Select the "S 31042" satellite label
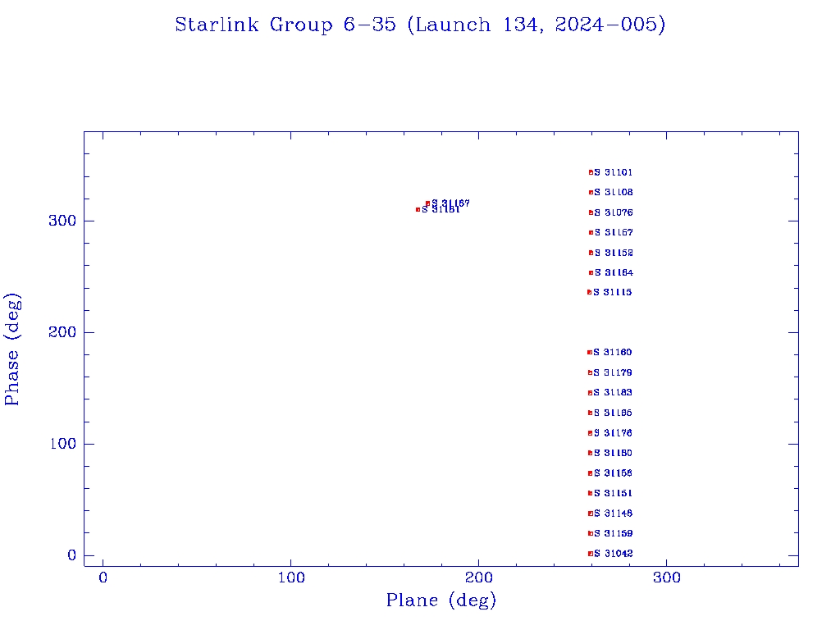The image size is (840, 630). click(x=614, y=554)
